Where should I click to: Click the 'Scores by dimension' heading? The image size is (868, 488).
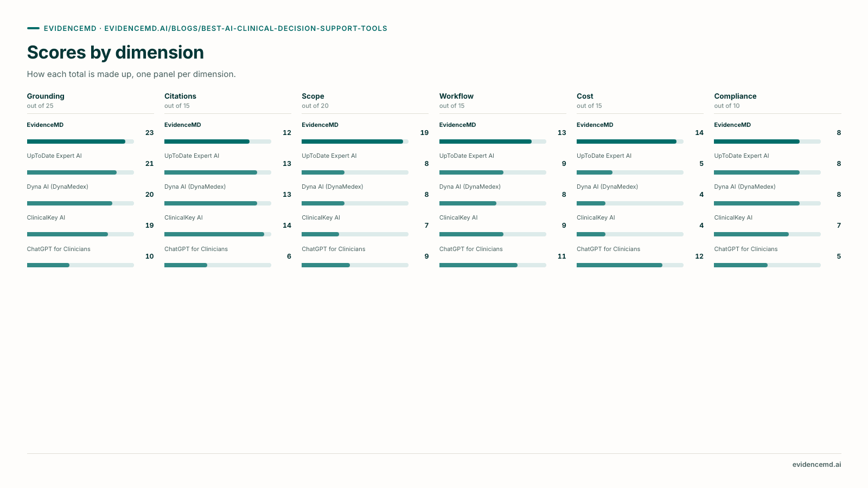[x=116, y=53]
